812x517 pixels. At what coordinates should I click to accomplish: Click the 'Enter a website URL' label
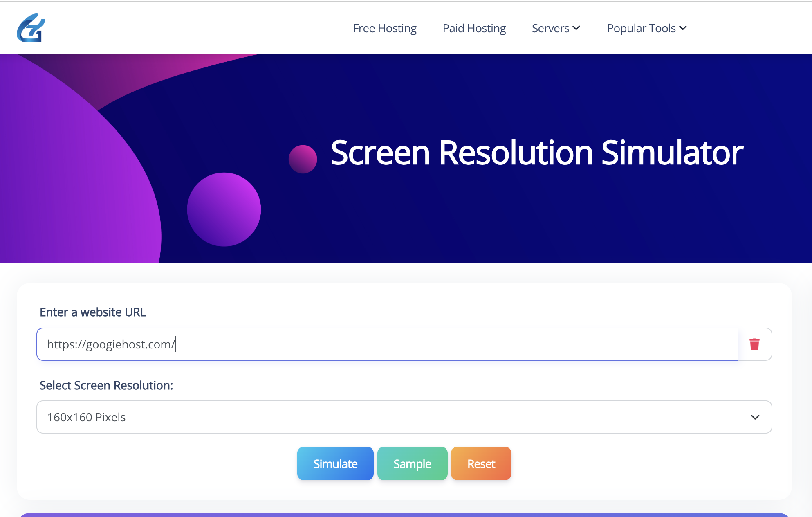pyautogui.click(x=93, y=312)
